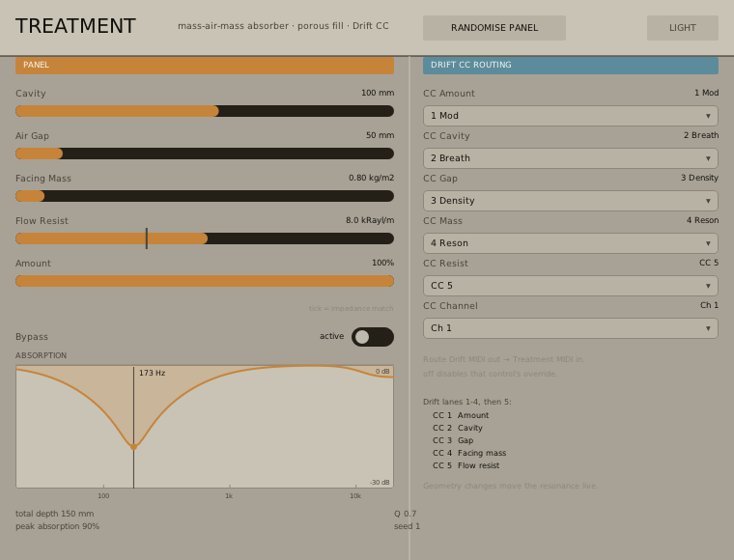
Task: Click the 'peak absorption 90%' readout
Action: coord(57,526)
